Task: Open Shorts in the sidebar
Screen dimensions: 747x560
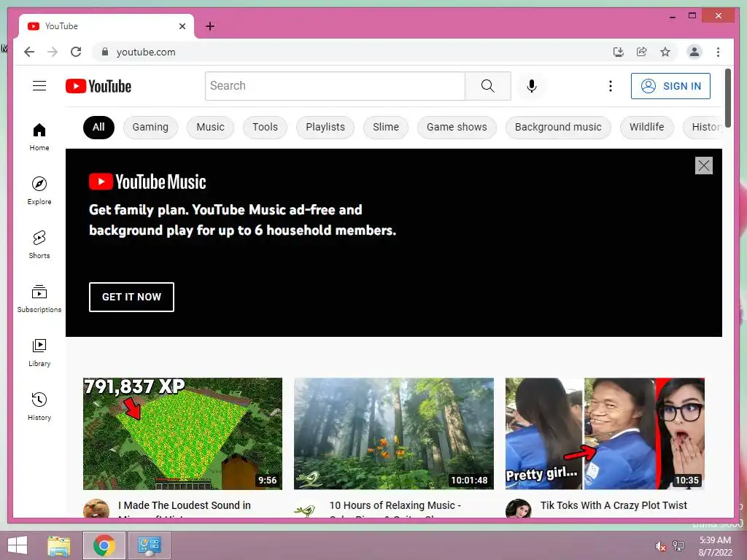Action: (x=39, y=245)
